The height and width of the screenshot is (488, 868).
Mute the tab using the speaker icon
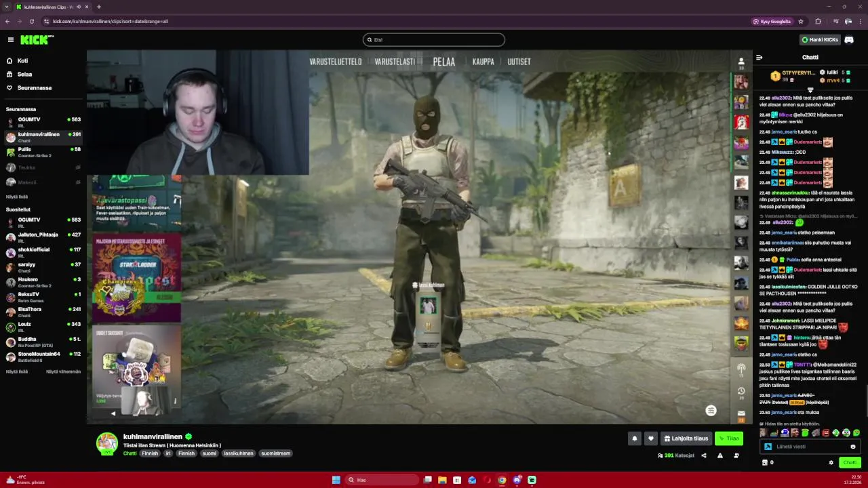point(79,7)
